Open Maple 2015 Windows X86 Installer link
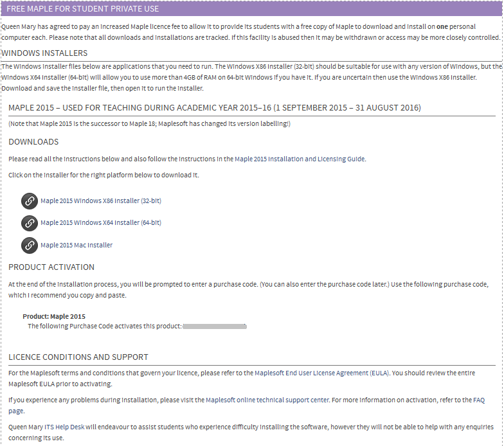The height and width of the screenshot is (446, 504). (x=101, y=201)
